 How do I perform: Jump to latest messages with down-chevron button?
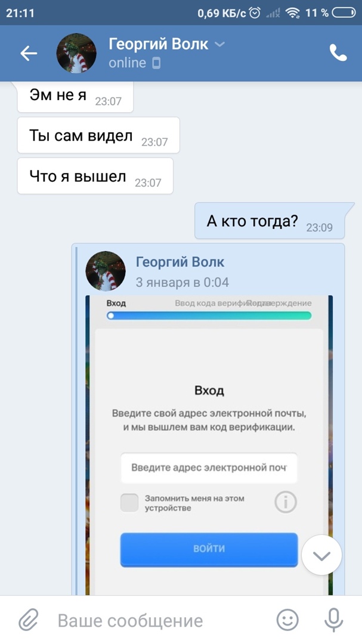point(321,555)
